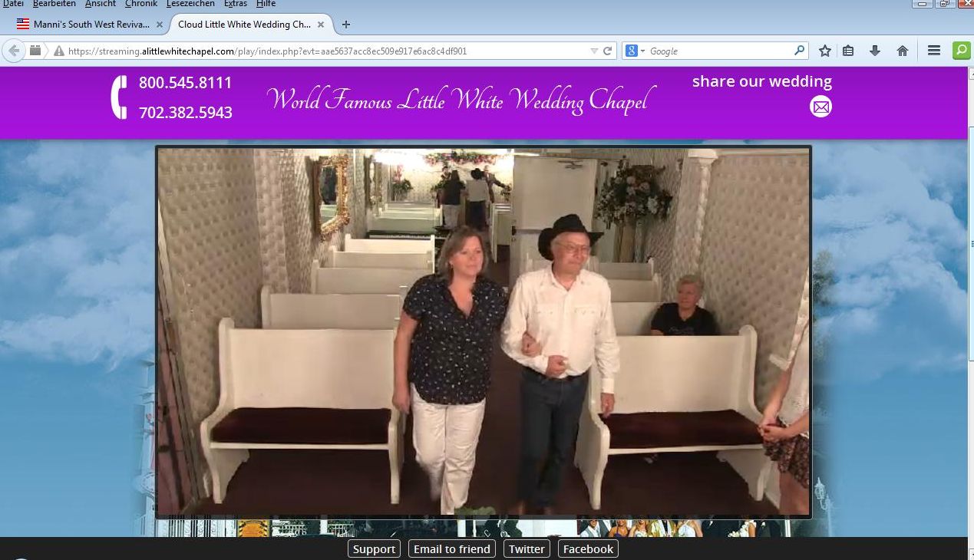Screen dimensions: 974x560
Task: Open the Lesezeichen menu
Action: (x=190, y=4)
